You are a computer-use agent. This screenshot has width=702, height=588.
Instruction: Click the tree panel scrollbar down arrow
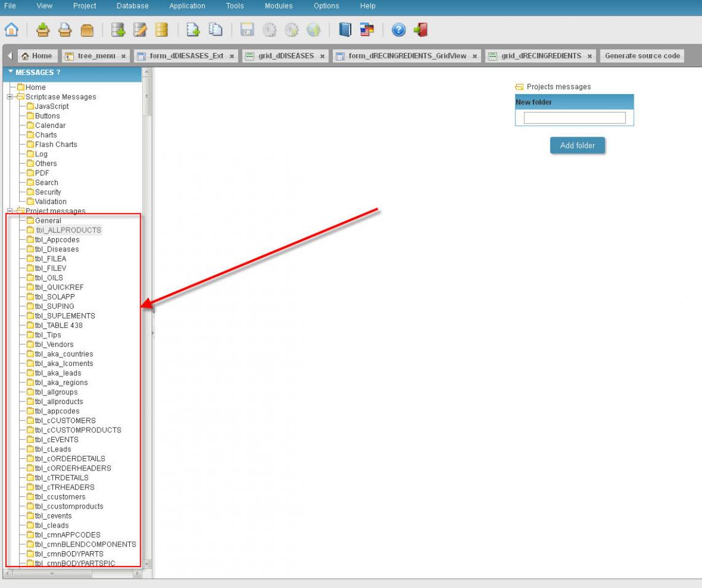(147, 564)
